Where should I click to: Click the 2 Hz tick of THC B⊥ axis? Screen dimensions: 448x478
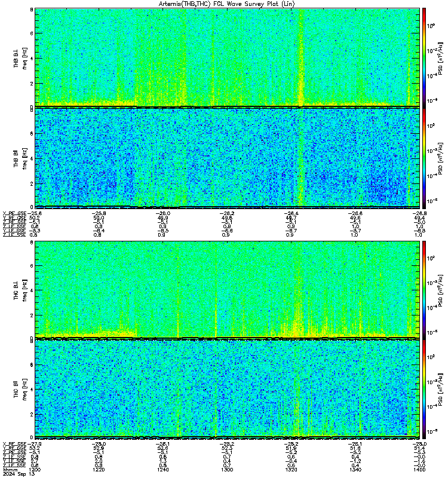click(x=32, y=315)
